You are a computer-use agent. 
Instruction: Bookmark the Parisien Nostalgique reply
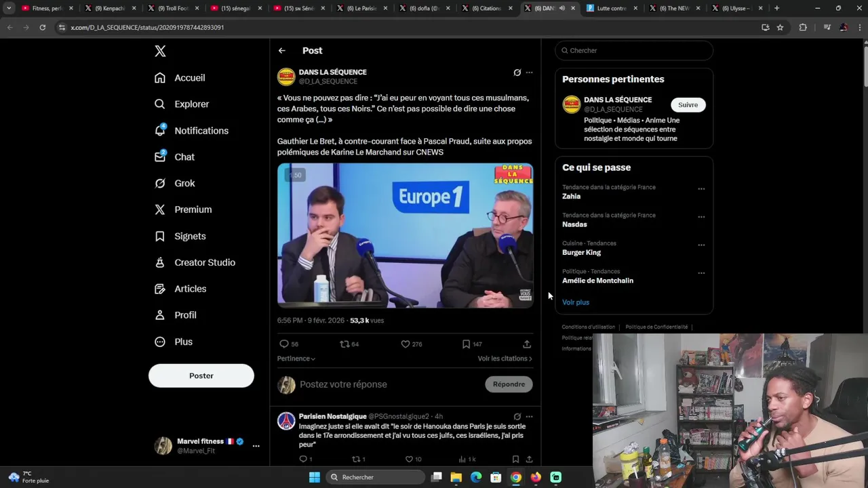pos(515,459)
